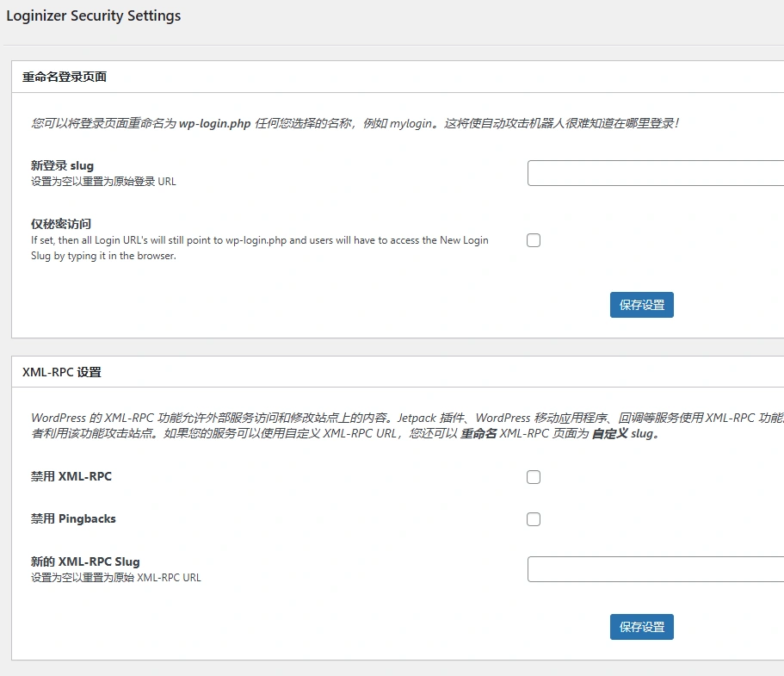The width and height of the screenshot is (784, 676).
Task: Click the 新登录 slug text input field
Action: tap(655, 173)
